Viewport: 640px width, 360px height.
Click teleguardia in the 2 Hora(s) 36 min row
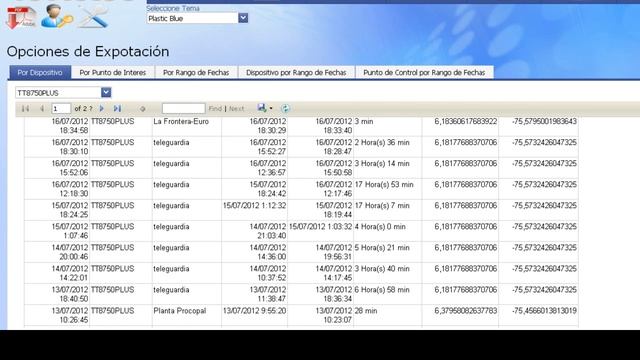point(187,147)
